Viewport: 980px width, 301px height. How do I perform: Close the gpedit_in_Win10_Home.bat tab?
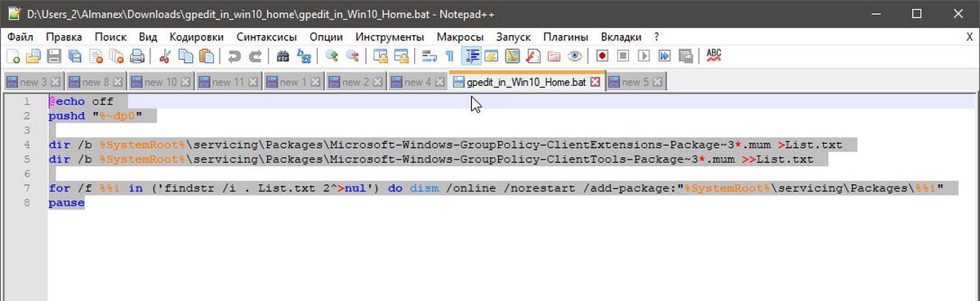[x=595, y=82]
